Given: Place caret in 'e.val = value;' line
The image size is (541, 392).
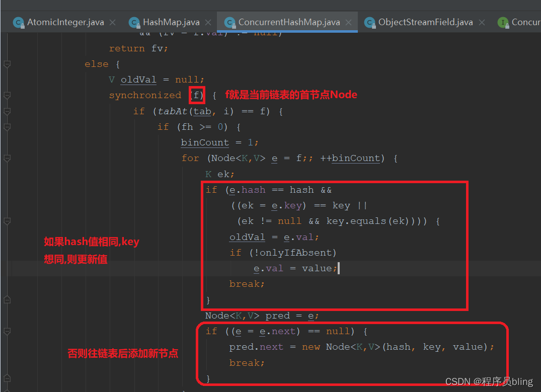Looking at the screenshot, I should click(x=295, y=269).
